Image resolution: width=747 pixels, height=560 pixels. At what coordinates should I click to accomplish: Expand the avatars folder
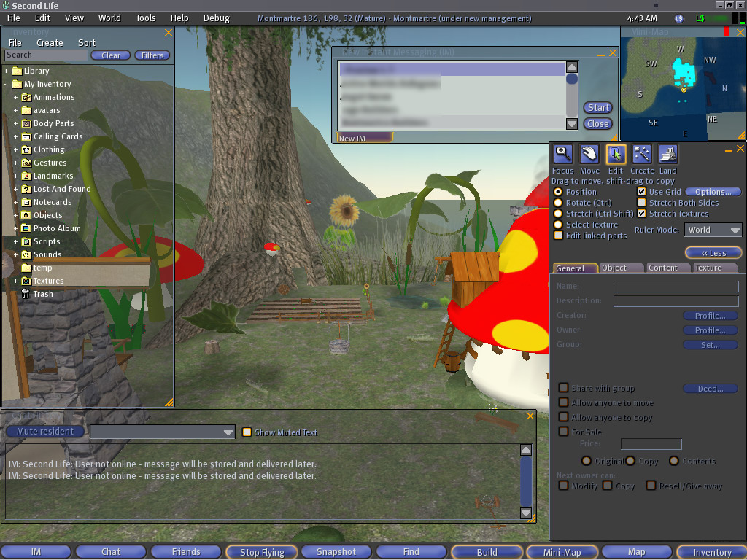tap(16, 111)
